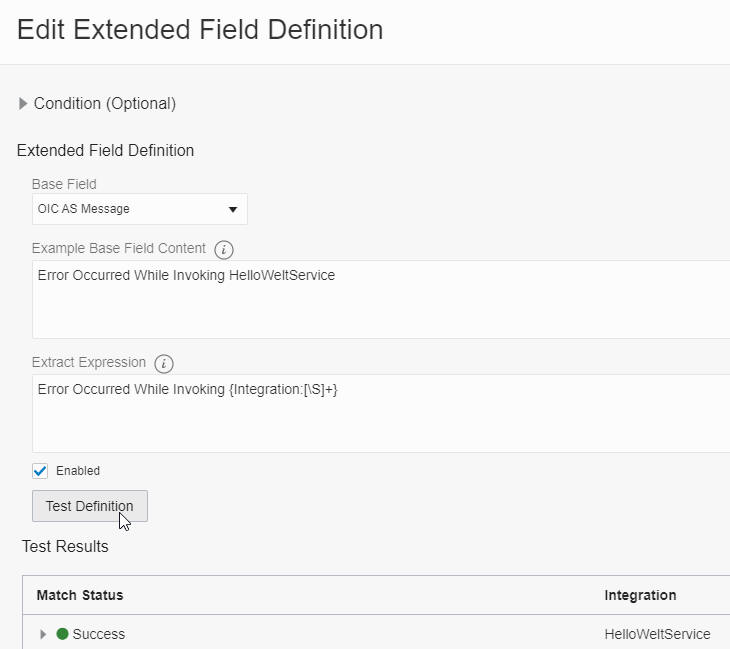Screen dimensions: 730x649
Task: Expand the Success result row
Action: tap(43, 634)
